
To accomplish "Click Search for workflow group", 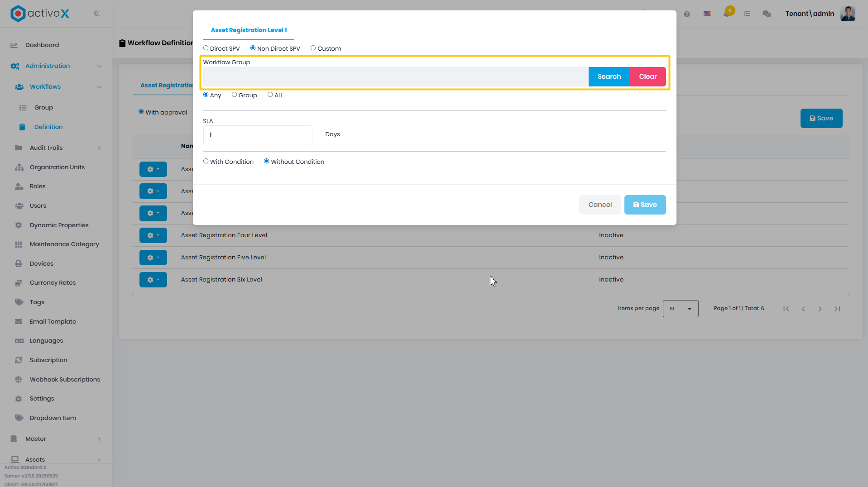I will (609, 76).
